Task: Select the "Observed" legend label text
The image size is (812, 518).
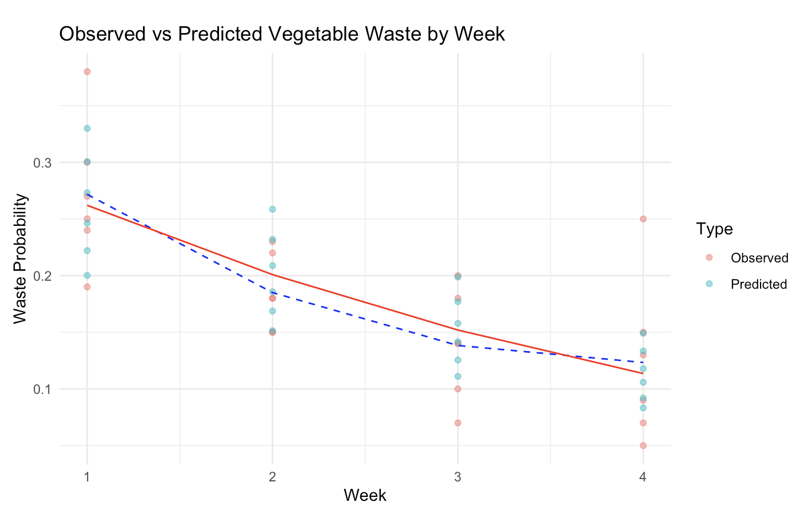Action: [759, 258]
